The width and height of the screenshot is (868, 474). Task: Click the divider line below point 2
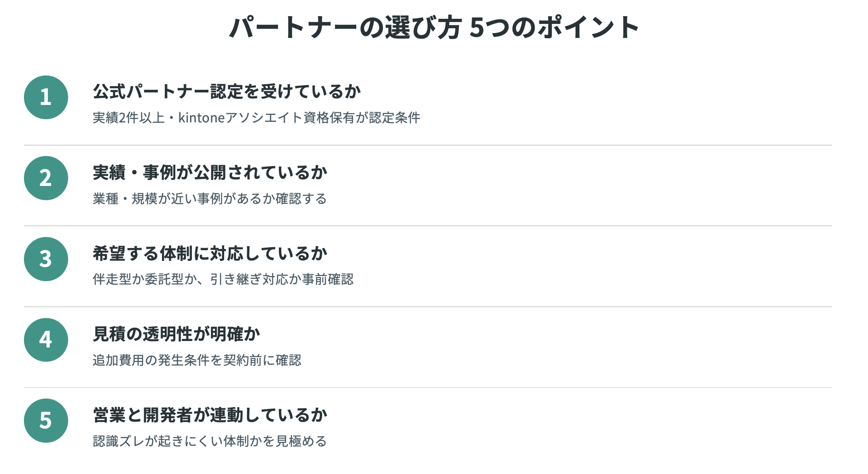click(428, 226)
